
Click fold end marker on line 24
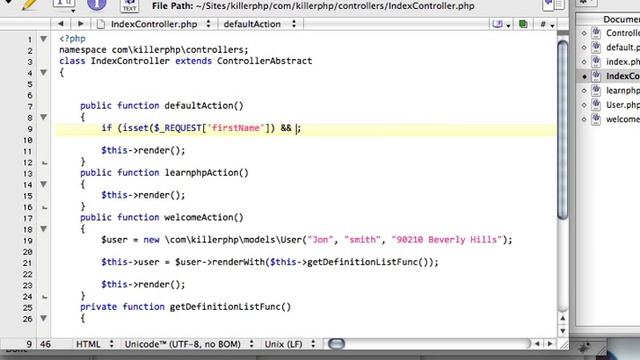(x=44, y=297)
